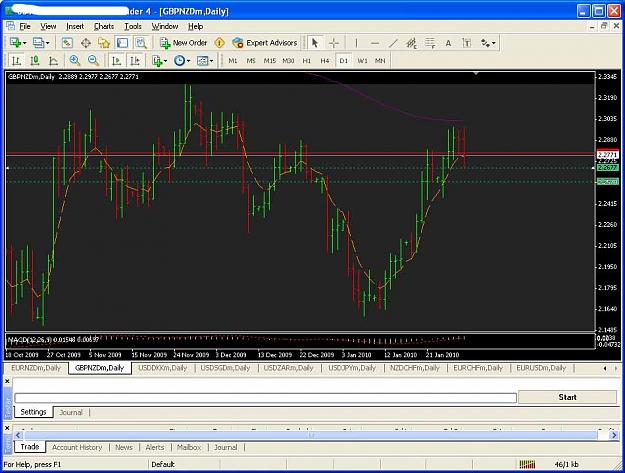Image resolution: width=625 pixels, height=473 pixels.
Task: Expand the Indicators dropdown arrow
Action: pyautogui.click(x=165, y=61)
